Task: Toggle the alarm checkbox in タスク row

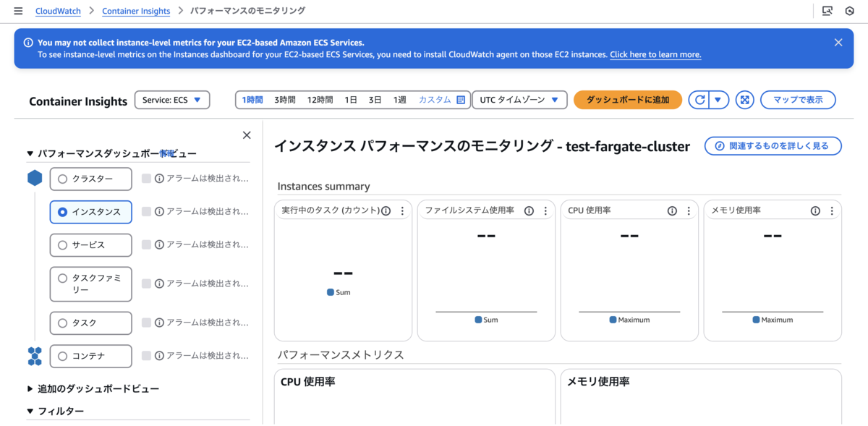Action: [x=147, y=323]
